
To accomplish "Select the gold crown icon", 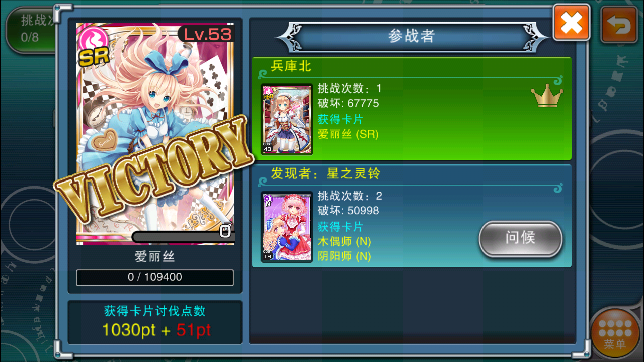I will click(x=547, y=96).
